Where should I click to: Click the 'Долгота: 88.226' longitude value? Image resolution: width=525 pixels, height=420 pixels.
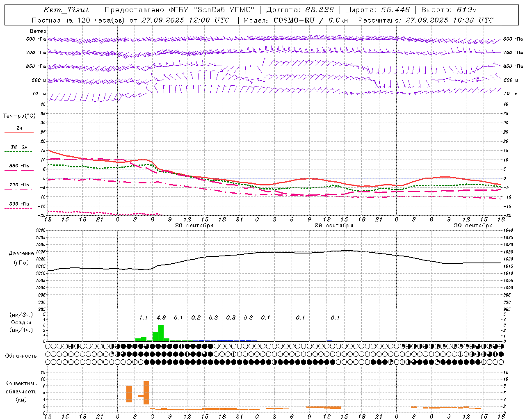pyautogui.click(x=300, y=10)
